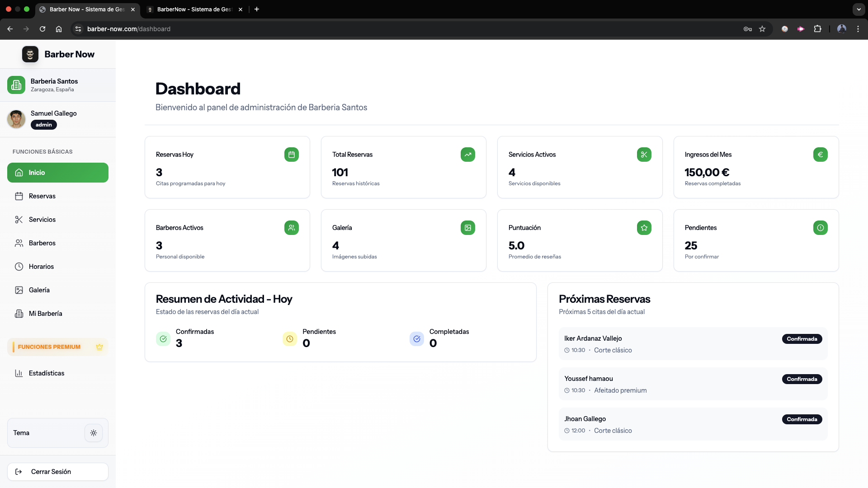Click the scissors icon in Servicios Activos card
The image size is (868, 488).
pos(644,155)
